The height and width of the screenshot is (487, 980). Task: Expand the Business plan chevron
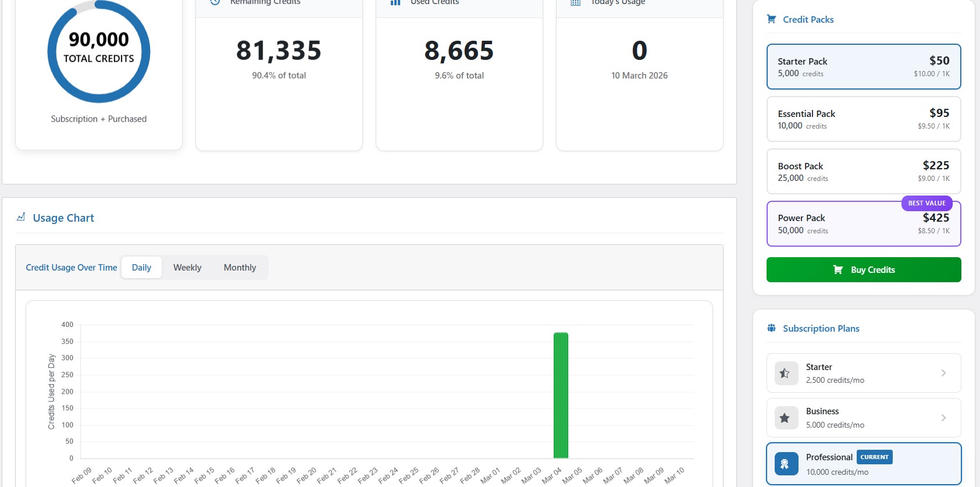click(943, 418)
